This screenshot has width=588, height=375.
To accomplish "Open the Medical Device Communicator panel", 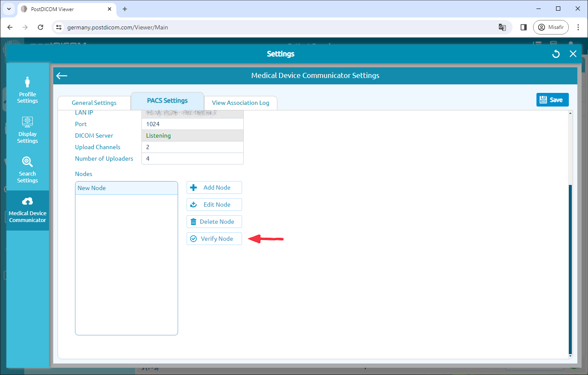I will pos(27,209).
